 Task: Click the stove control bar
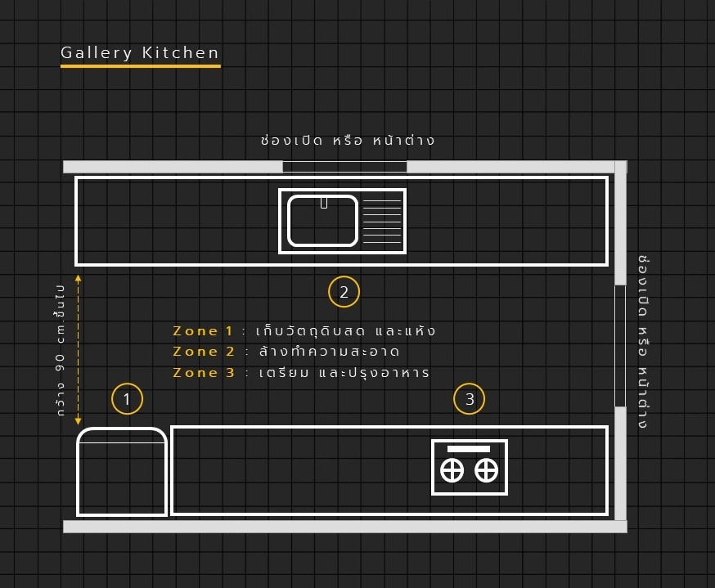point(469,449)
